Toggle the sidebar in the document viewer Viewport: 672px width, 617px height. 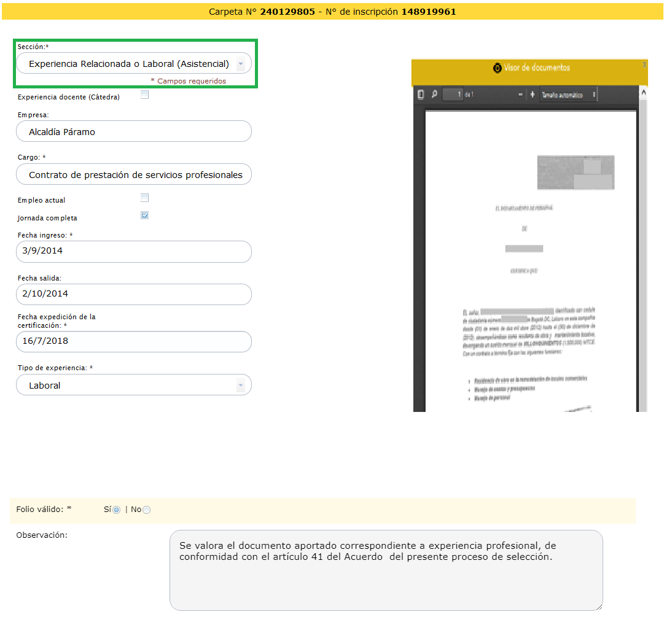pos(421,95)
